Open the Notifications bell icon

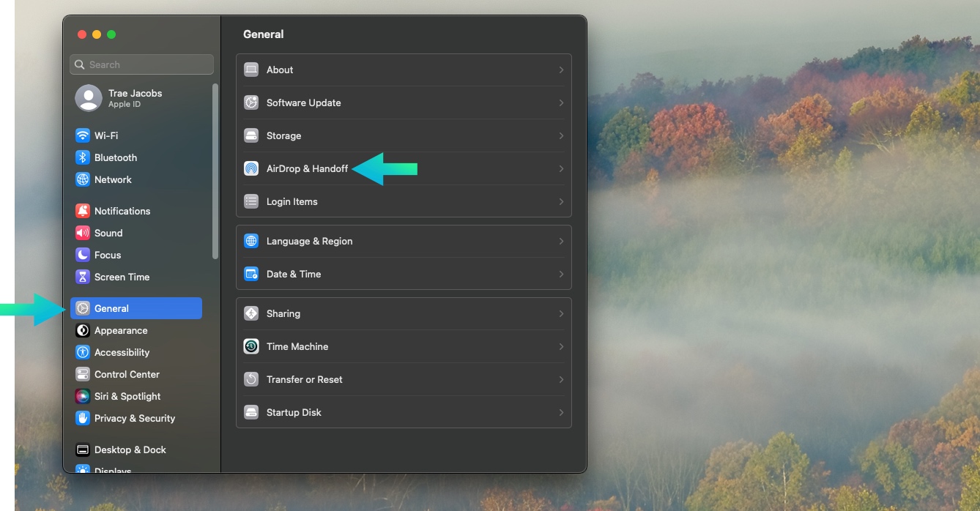[83, 211]
